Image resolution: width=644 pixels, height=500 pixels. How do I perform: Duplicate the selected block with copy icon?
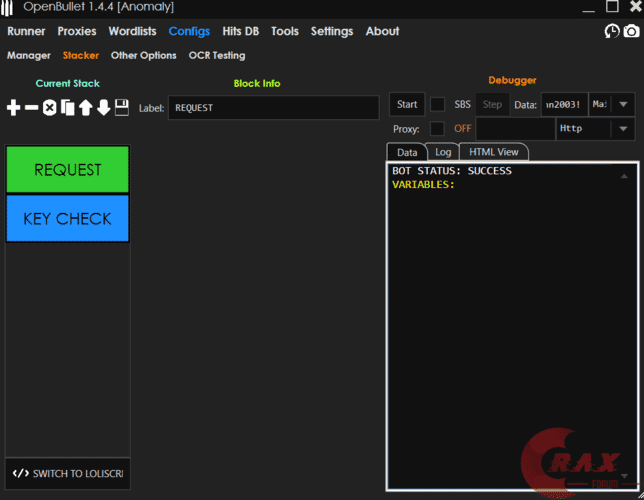click(x=67, y=108)
